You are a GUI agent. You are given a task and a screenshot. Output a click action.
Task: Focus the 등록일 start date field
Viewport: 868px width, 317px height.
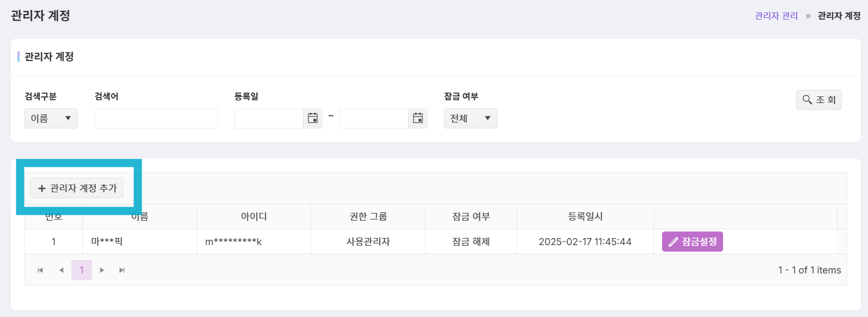pos(269,118)
